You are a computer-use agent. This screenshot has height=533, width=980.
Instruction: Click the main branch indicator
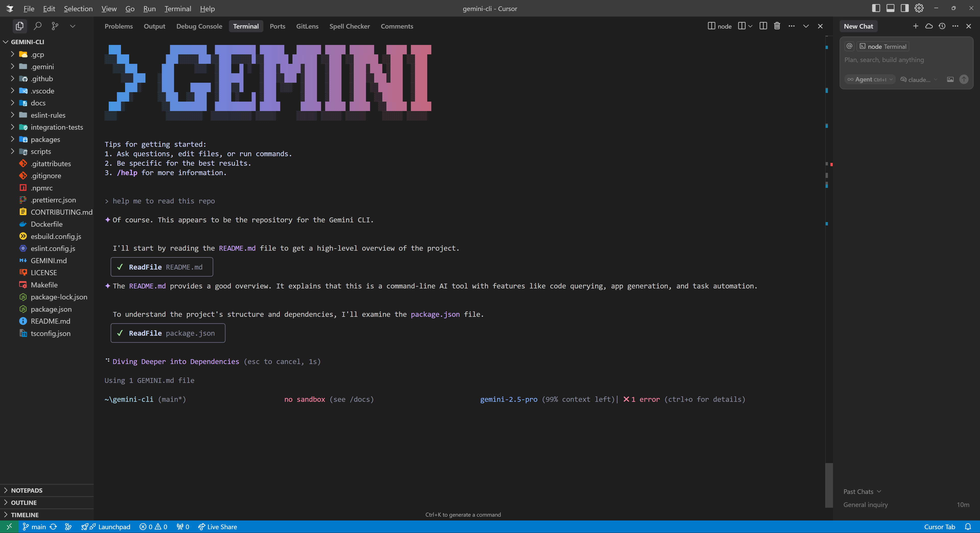34,527
